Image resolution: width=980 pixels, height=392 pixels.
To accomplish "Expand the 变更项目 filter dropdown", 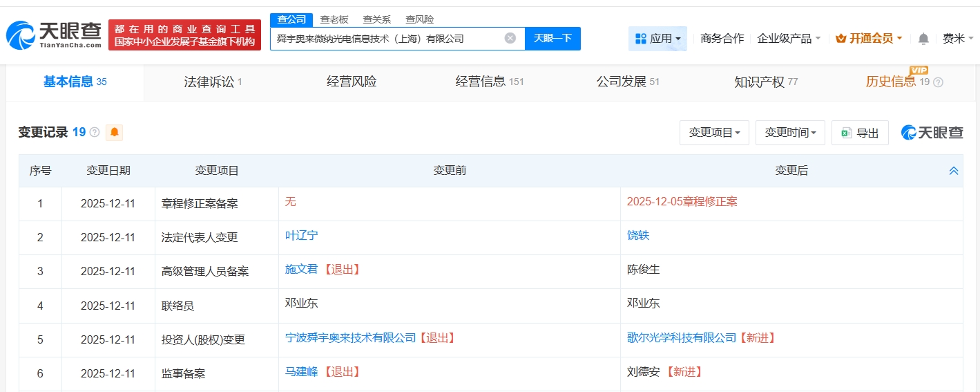I will [714, 133].
